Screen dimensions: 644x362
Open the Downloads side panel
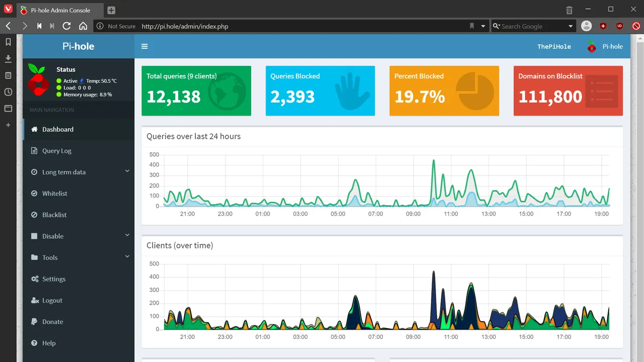coord(8,59)
